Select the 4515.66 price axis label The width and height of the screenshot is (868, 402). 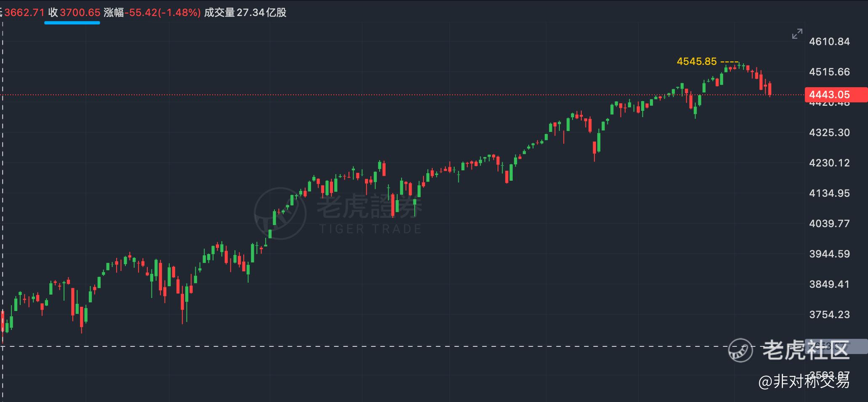[829, 72]
